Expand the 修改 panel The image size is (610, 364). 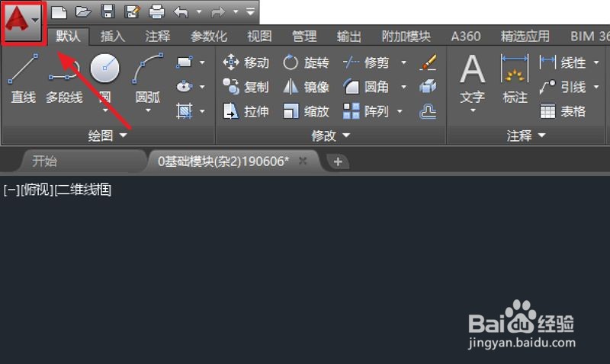coord(331,136)
